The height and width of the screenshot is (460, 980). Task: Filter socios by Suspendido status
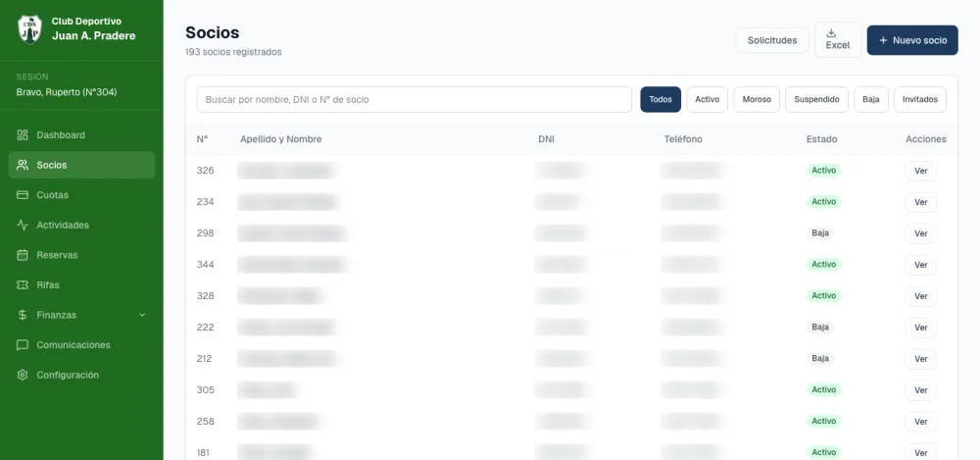[x=816, y=99]
